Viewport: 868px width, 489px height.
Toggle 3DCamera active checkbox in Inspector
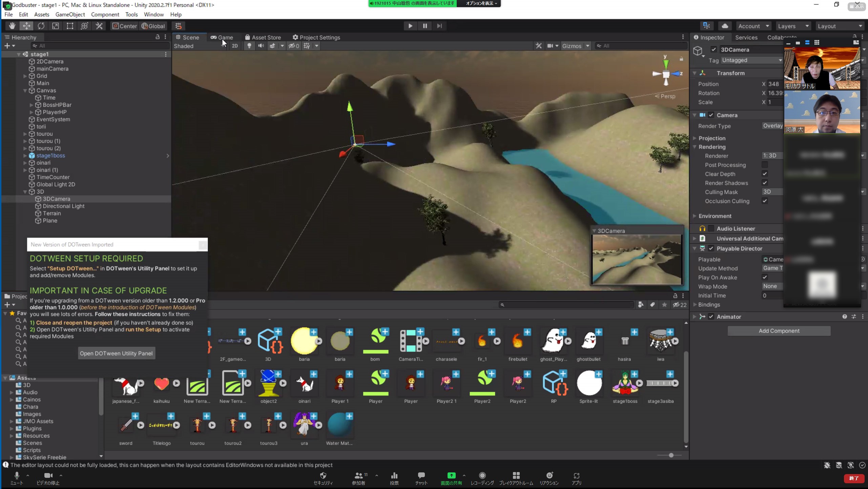tap(714, 49)
